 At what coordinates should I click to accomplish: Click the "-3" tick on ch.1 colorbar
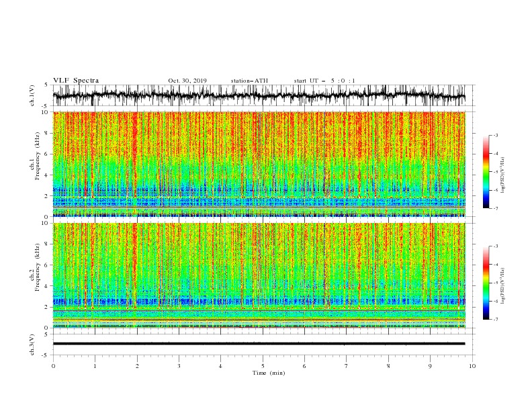pos(496,135)
